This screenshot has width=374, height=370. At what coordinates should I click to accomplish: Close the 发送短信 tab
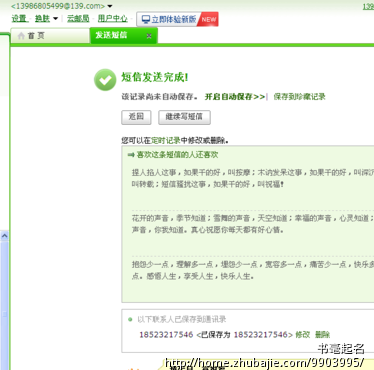[149, 36]
